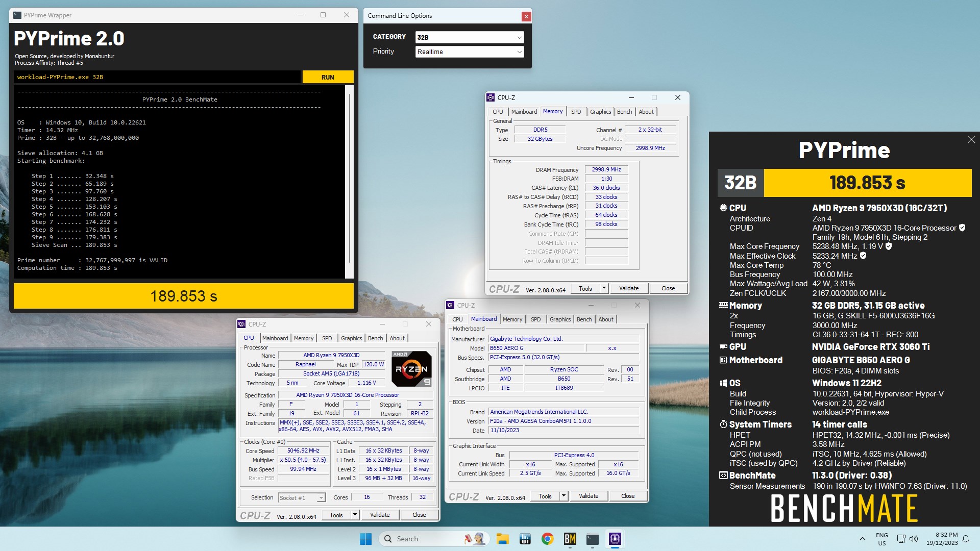980x551 pixels.
Task: Open the terminal app in taskbar
Action: [593, 539]
